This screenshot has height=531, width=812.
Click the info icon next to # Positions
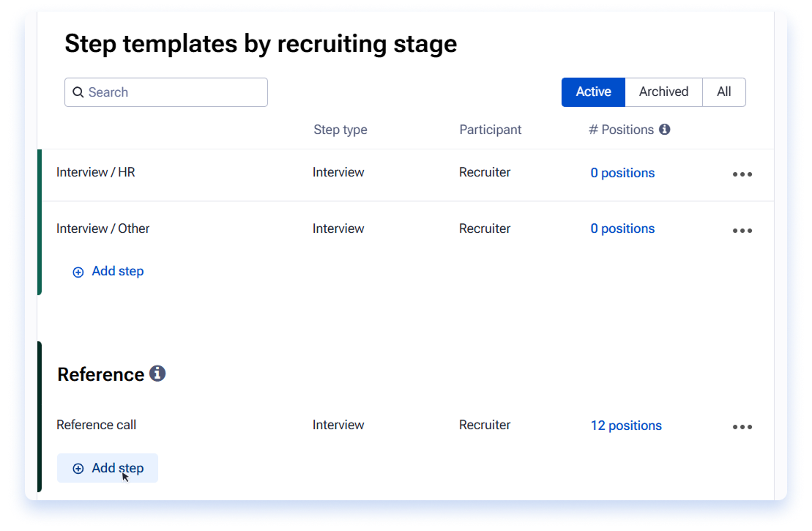pos(664,130)
